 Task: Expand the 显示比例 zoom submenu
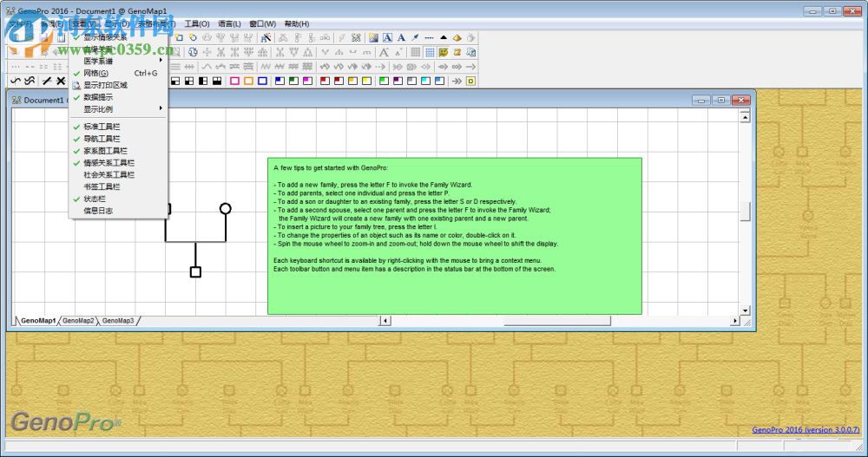[x=118, y=109]
